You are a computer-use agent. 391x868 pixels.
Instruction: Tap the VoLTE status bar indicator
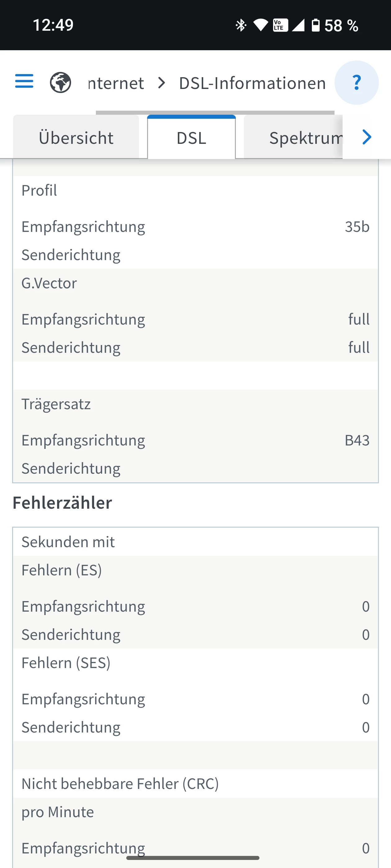click(280, 25)
